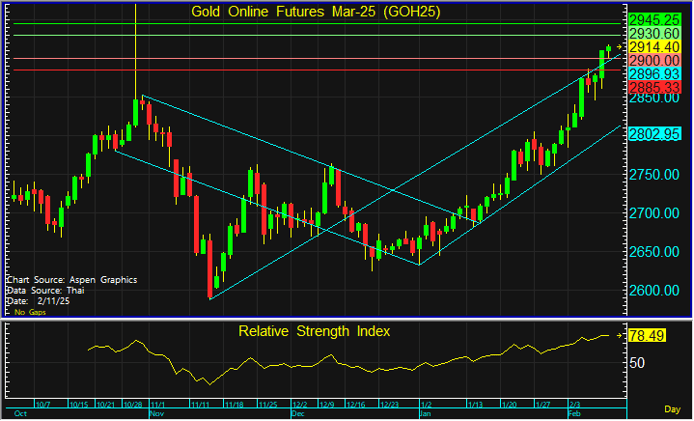Click the cyan 2896.93 trendline tag
The height and width of the screenshot is (421, 694).
pyautogui.click(x=655, y=74)
